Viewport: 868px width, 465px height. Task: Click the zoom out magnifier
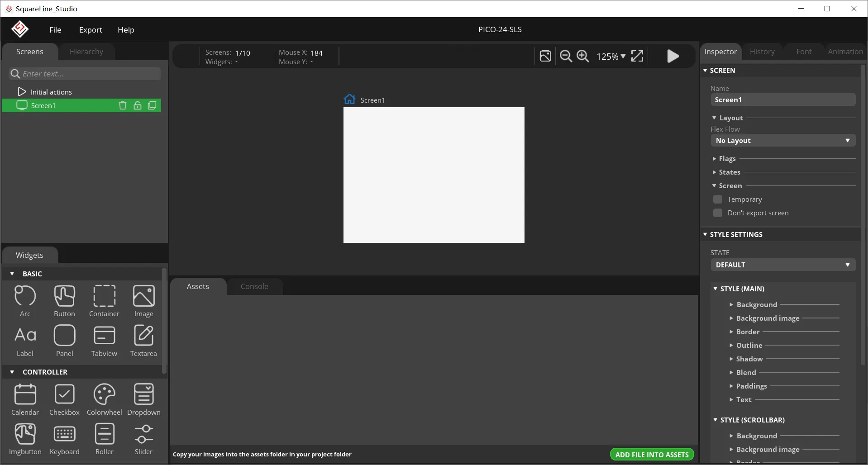[x=566, y=56]
